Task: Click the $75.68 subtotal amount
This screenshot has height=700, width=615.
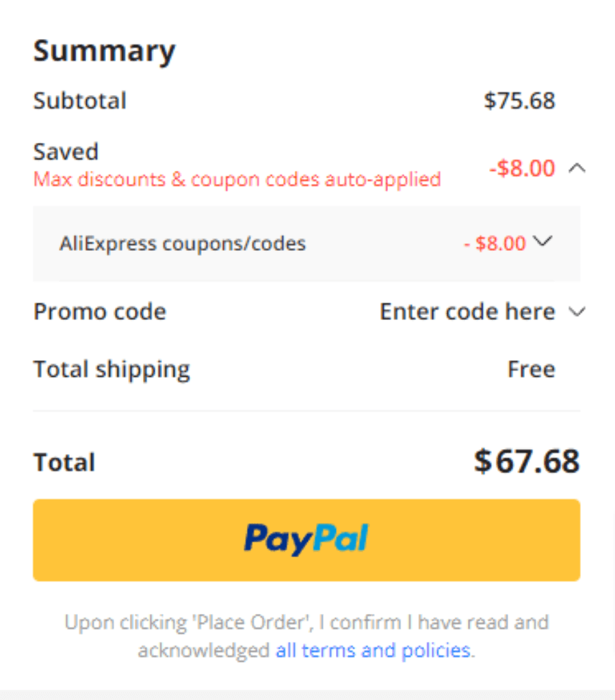Action: pyautogui.click(x=519, y=100)
